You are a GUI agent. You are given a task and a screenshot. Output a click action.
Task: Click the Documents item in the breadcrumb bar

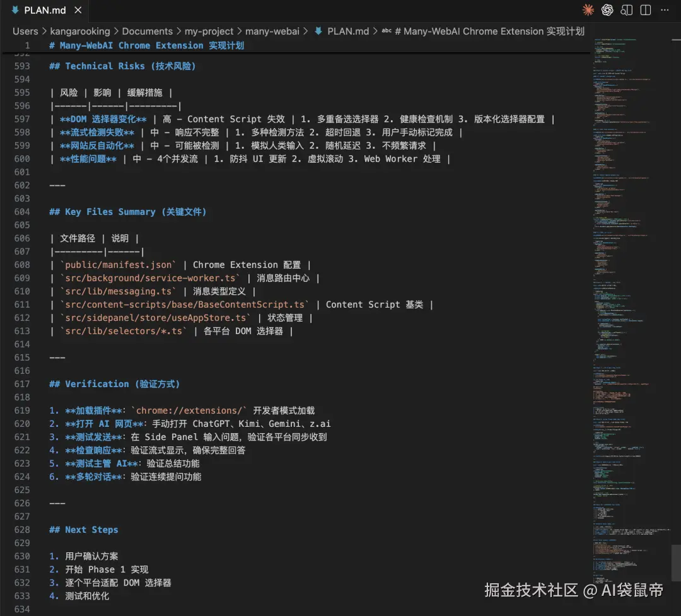(x=148, y=31)
